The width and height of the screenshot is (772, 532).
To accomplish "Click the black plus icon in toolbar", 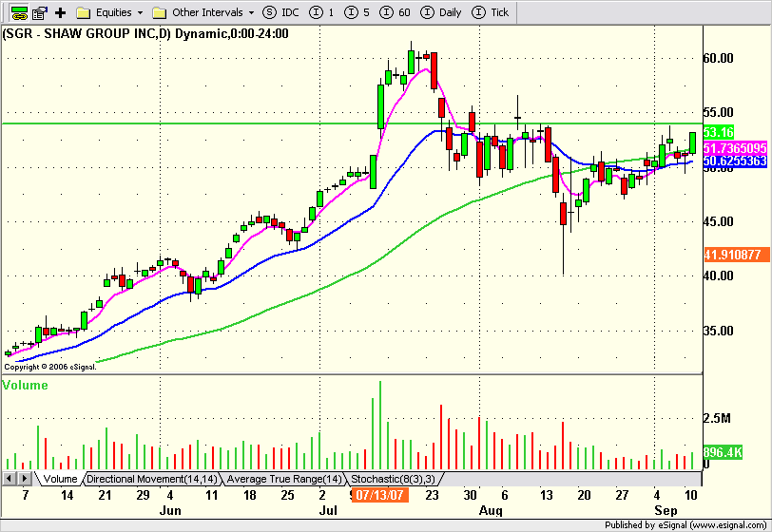I will (60, 12).
